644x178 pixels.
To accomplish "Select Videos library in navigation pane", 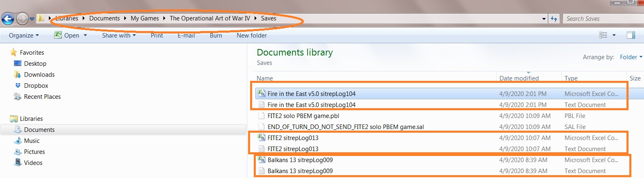I will click(x=33, y=163).
